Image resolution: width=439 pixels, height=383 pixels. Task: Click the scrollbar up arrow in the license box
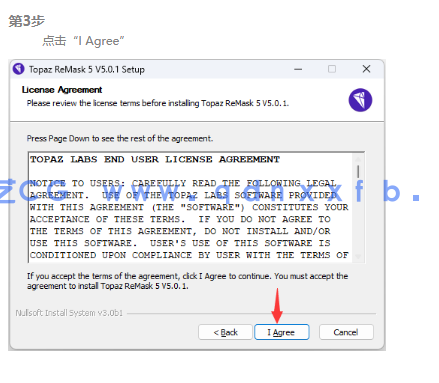click(358, 159)
